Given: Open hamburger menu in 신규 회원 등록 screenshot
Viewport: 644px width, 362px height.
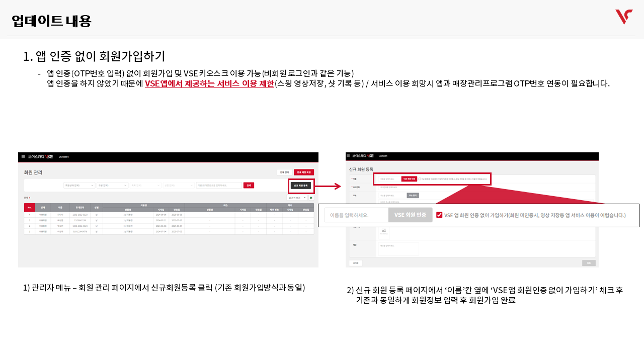Looking at the screenshot, I should click(348, 156).
